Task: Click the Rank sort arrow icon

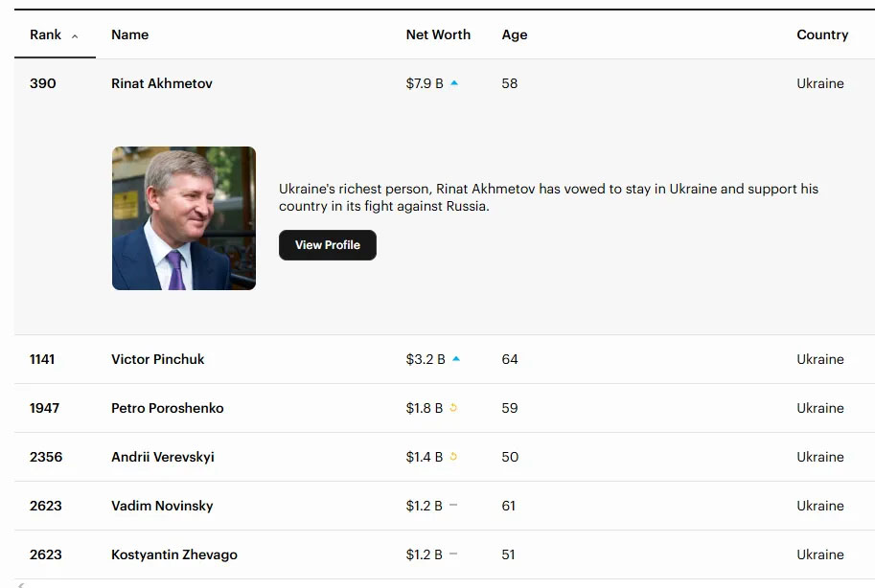Action: [x=75, y=36]
